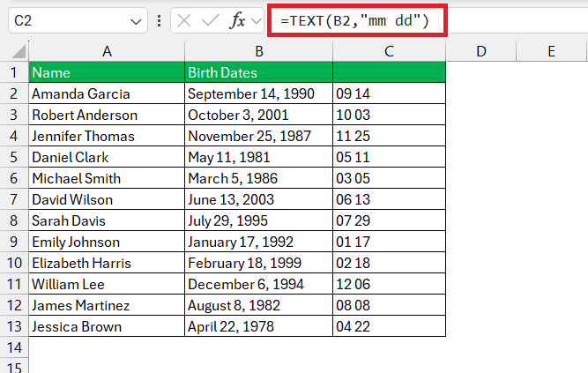Image resolution: width=588 pixels, height=373 pixels.
Task: Click cell value 01 17
Action: pos(390,242)
